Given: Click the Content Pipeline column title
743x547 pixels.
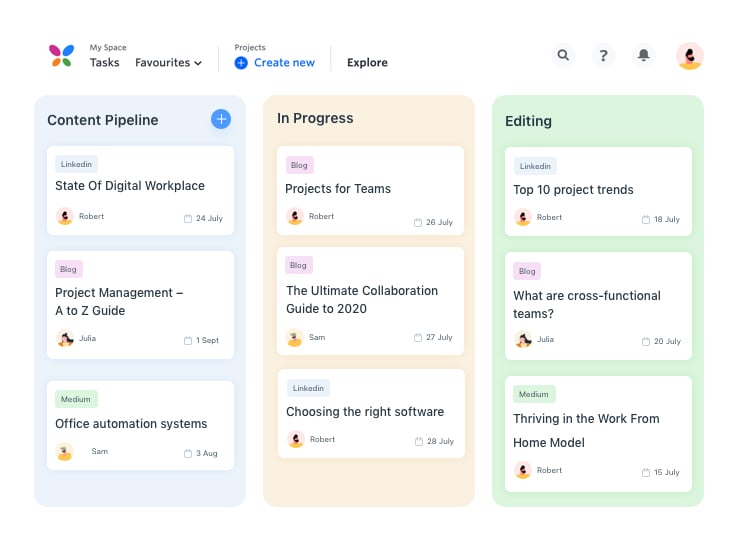Looking at the screenshot, I should point(103,120).
